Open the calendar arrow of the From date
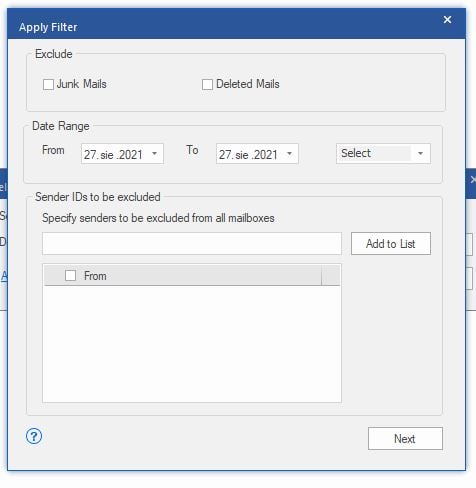This screenshot has width=476, height=488. (154, 154)
